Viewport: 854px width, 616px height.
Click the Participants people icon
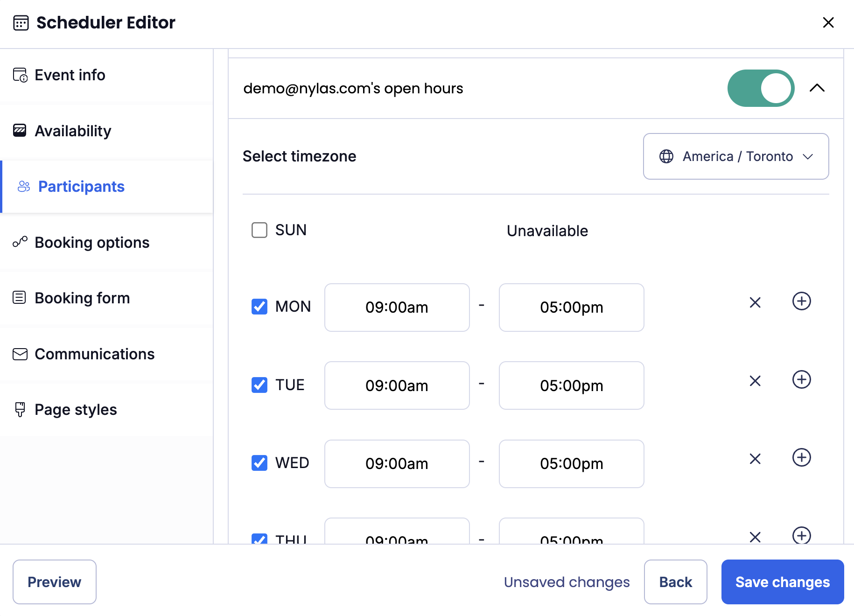[24, 186]
